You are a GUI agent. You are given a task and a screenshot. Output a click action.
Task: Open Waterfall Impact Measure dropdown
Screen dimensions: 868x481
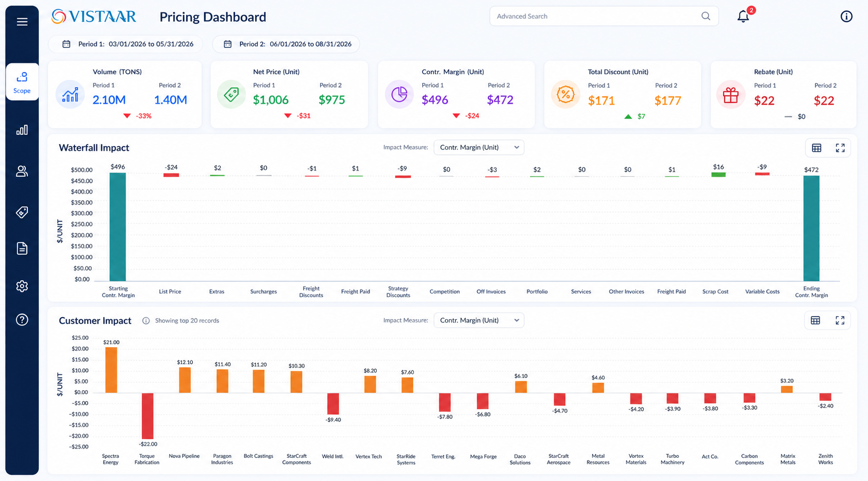click(479, 147)
